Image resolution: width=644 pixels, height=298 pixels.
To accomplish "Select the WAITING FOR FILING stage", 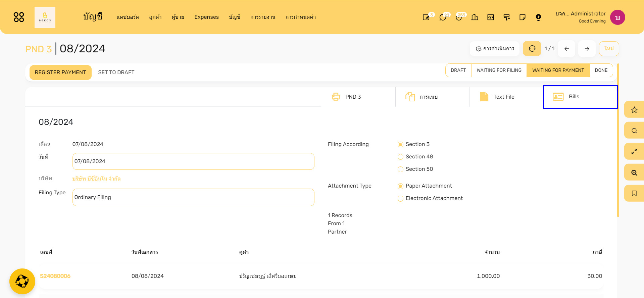I will (499, 70).
